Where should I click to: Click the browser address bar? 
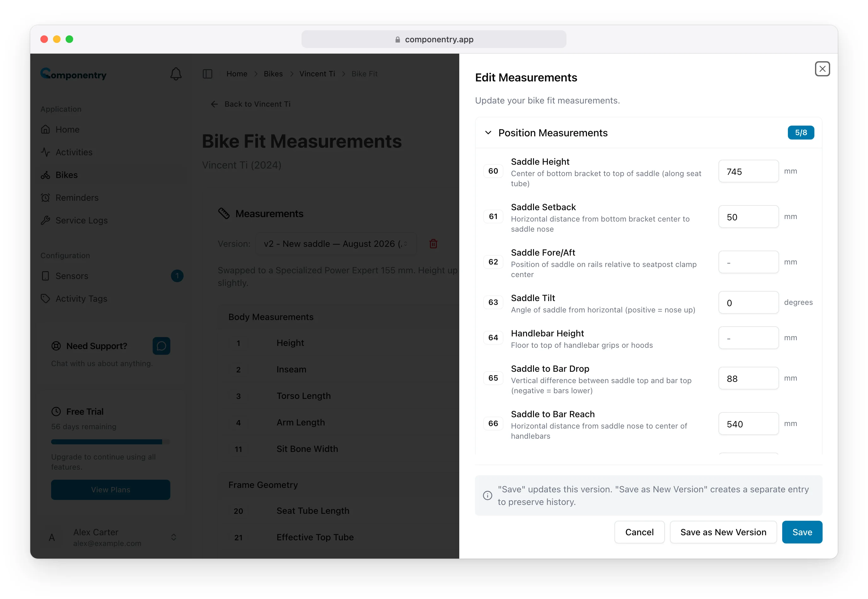click(x=434, y=39)
